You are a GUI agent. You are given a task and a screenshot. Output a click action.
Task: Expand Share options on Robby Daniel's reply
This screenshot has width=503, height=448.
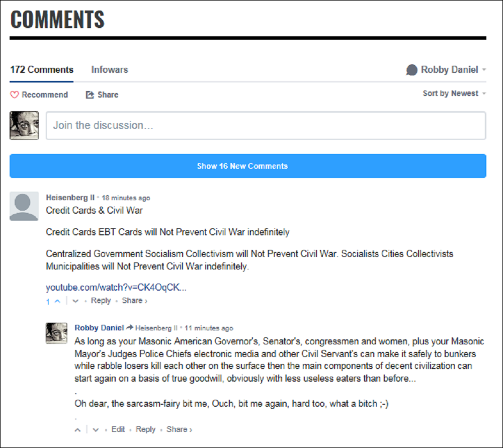[179, 429]
